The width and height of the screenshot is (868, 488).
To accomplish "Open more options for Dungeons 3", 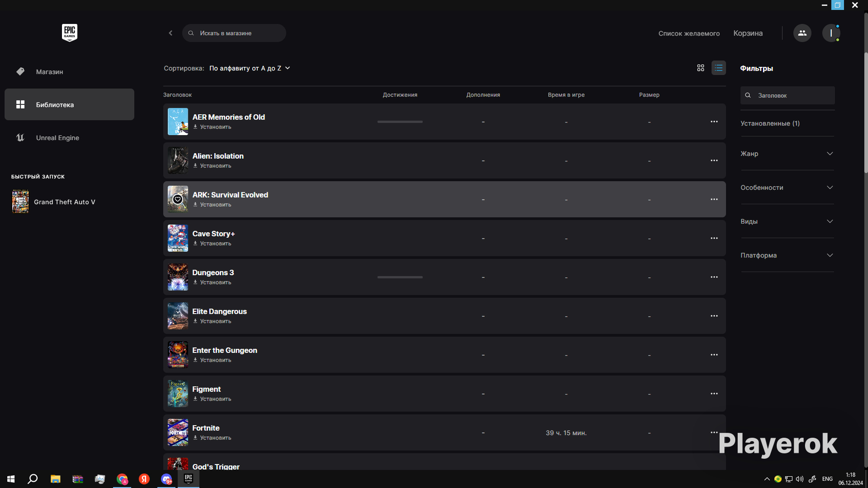I will (714, 277).
